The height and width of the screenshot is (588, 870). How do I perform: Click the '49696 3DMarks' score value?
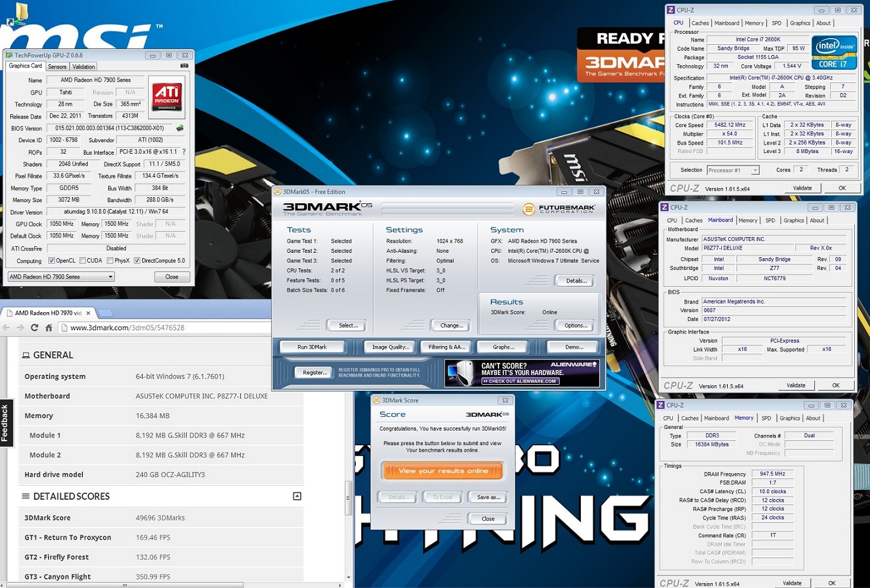point(160,518)
